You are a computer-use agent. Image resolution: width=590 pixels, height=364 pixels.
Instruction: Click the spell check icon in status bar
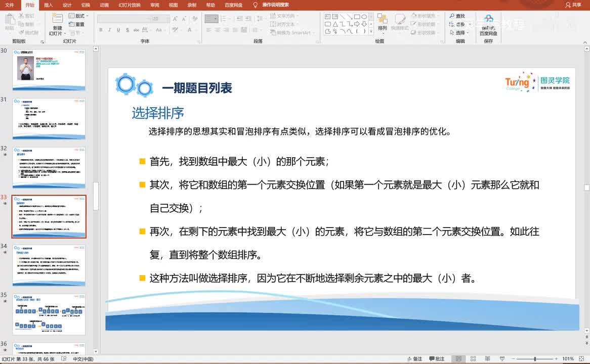coord(64,359)
